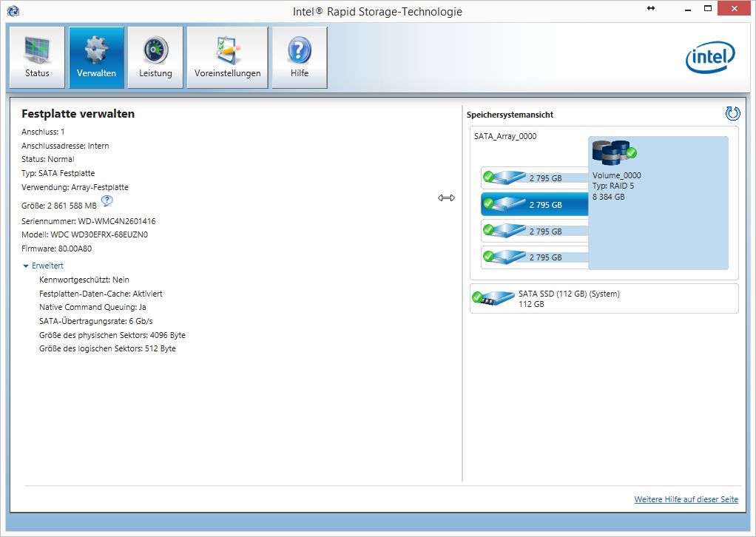This screenshot has width=756, height=537.
Task: Select the fourth 2 795 GB disk
Action: 535,257
